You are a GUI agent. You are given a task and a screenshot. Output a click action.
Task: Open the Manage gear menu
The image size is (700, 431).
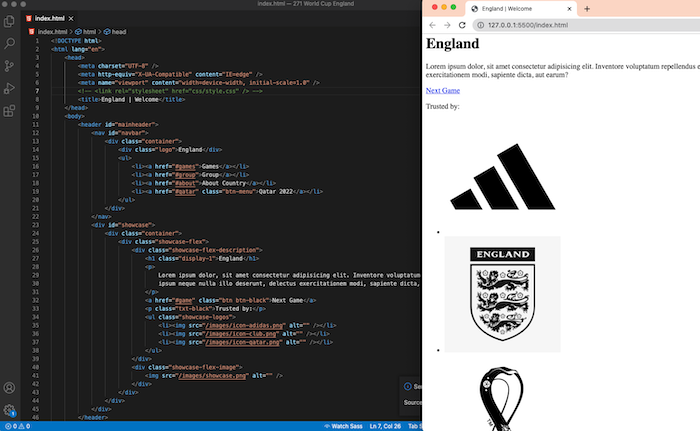click(9, 410)
